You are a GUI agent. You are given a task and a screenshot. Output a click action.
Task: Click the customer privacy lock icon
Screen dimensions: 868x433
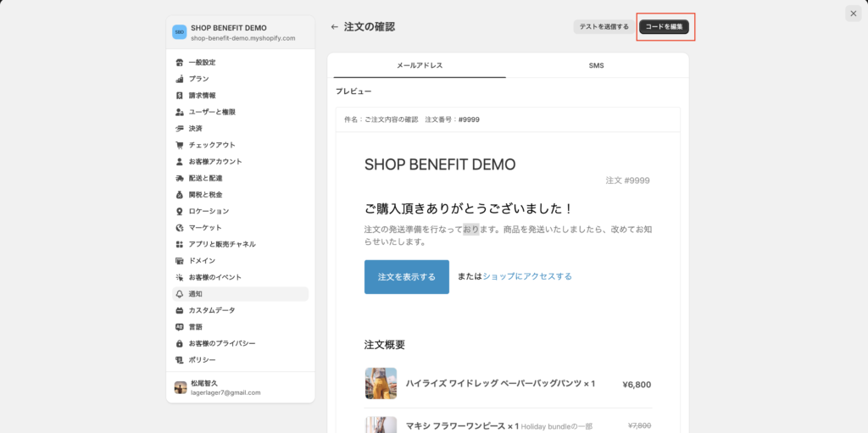point(180,343)
